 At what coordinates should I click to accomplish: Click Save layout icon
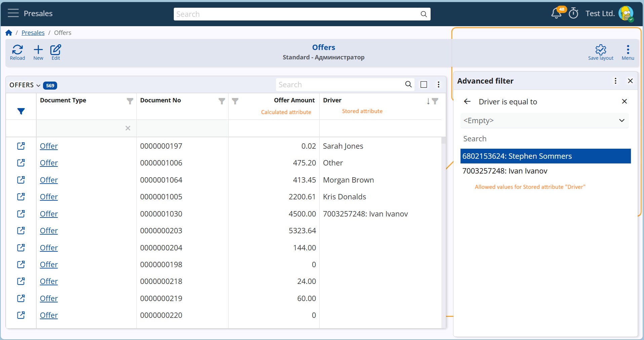pos(601,52)
